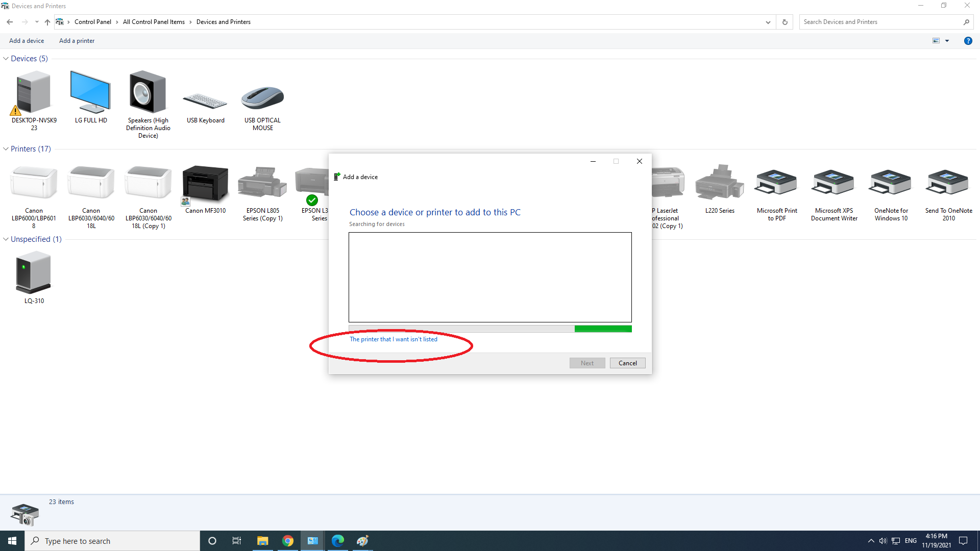Select the L220 Series printer icon
The width and height of the screenshot is (980, 551).
point(720,184)
